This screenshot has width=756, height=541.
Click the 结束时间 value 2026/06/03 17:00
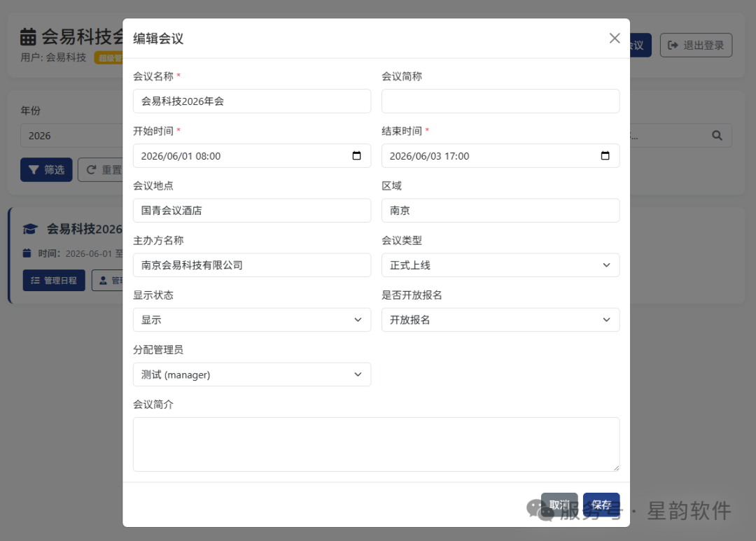pos(429,156)
